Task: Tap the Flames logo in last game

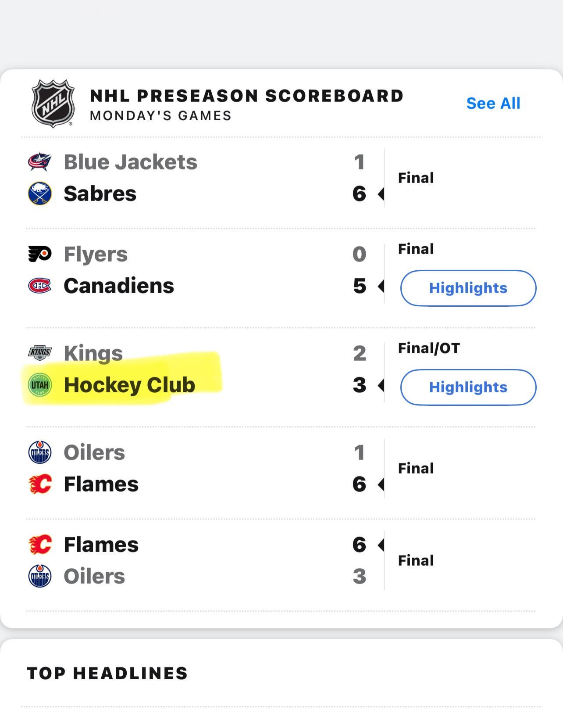Action: (40, 545)
